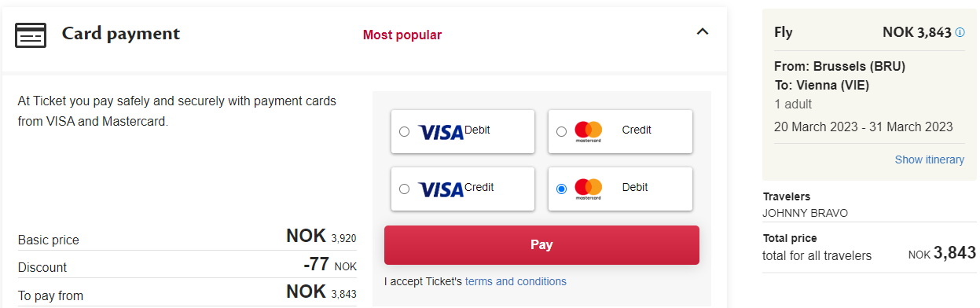The image size is (980, 308).
Task: Select the Mastercard Credit radio button
Action: coord(561,131)
